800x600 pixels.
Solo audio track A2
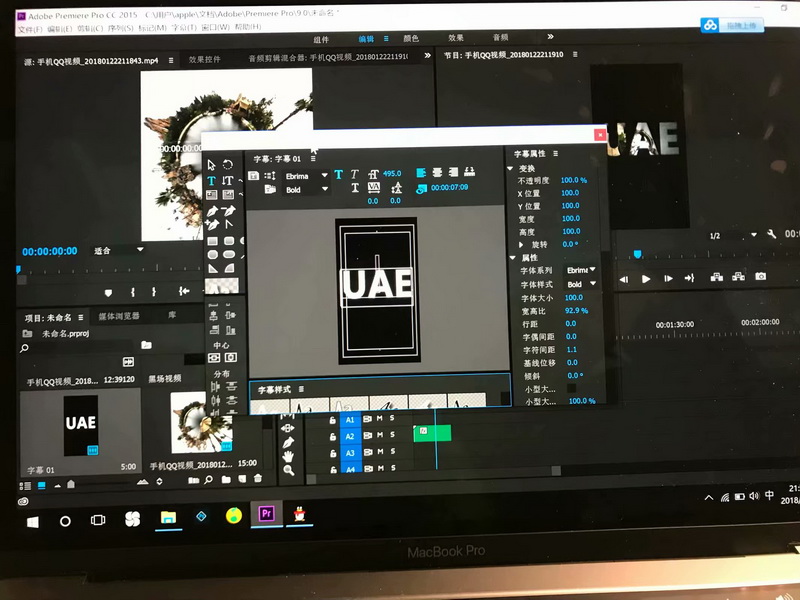[x=392, y=435]
